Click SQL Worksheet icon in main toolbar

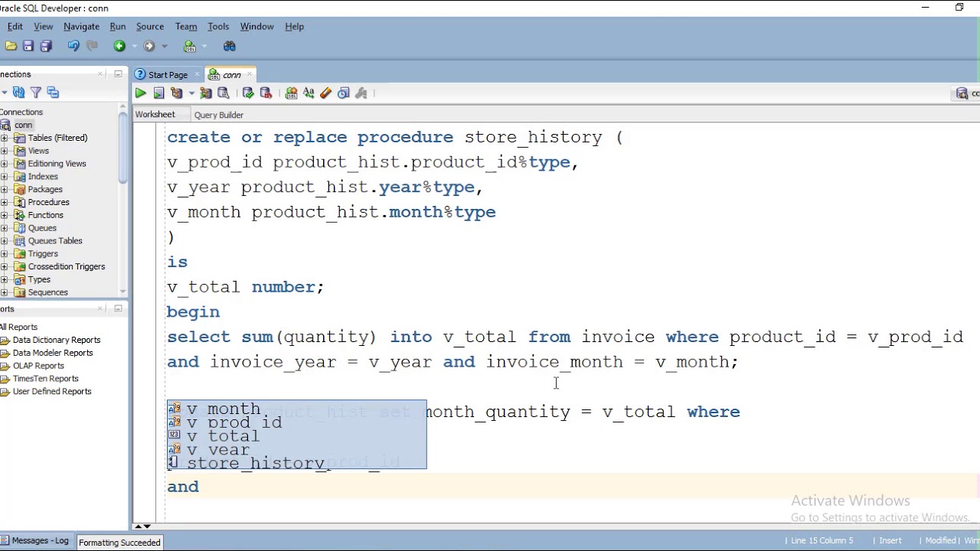[x=190, y=47]
